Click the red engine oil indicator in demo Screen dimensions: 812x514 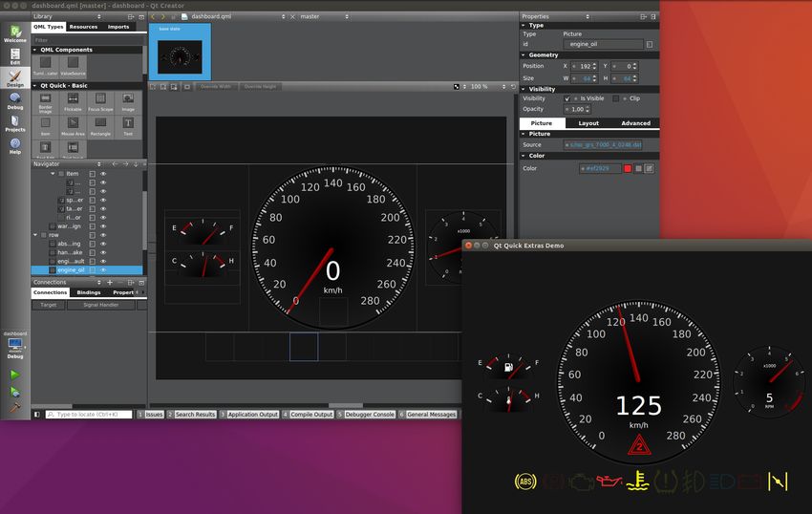[x=609, y=482]
